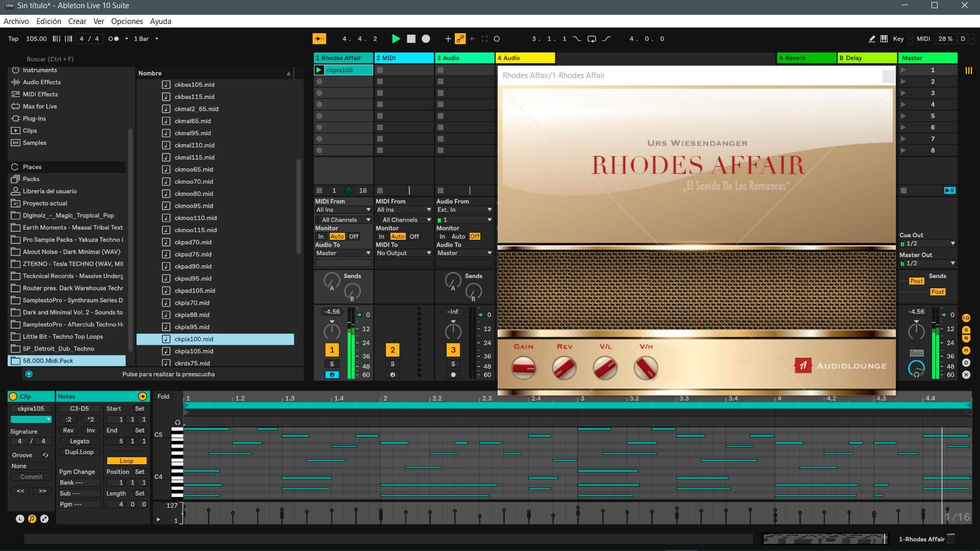This screenshot has height=551, width=980.
Task: Toggle the metronome icon
Action: point(113,39)
